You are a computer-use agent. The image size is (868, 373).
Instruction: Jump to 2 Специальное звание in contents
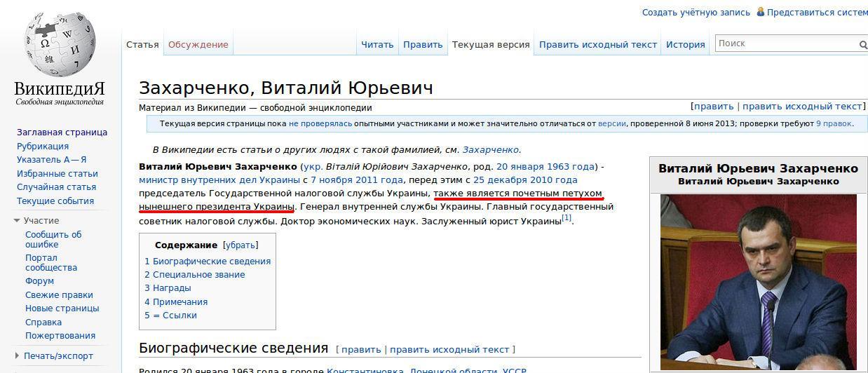[195, 275]
